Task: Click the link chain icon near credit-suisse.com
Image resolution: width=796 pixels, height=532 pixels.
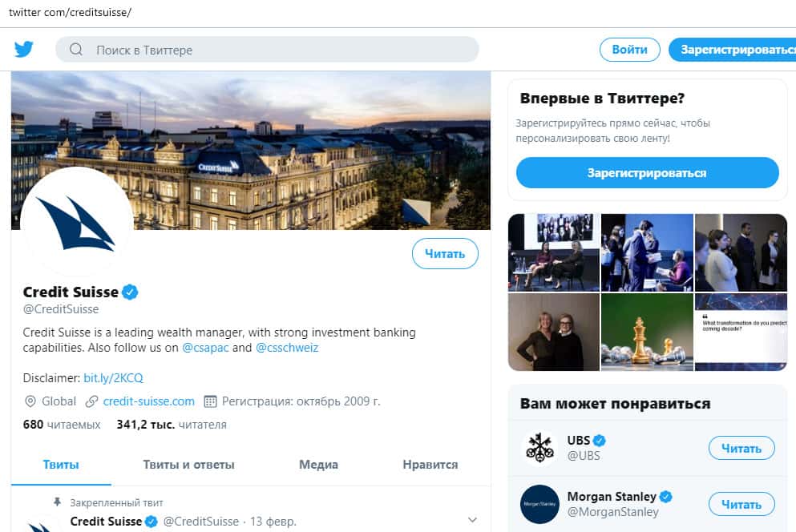Action: [x=92, y=401]
